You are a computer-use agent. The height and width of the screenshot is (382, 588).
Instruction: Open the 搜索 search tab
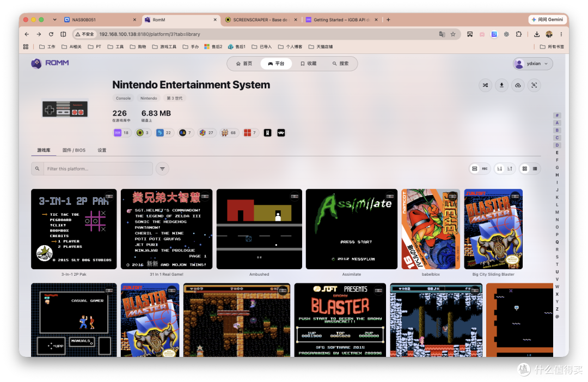340,64
